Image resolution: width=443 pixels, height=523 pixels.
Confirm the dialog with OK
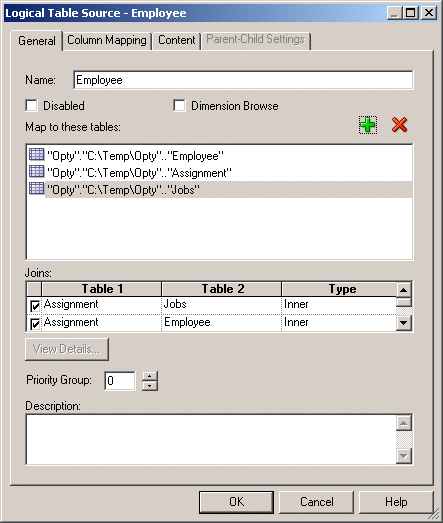237,502
